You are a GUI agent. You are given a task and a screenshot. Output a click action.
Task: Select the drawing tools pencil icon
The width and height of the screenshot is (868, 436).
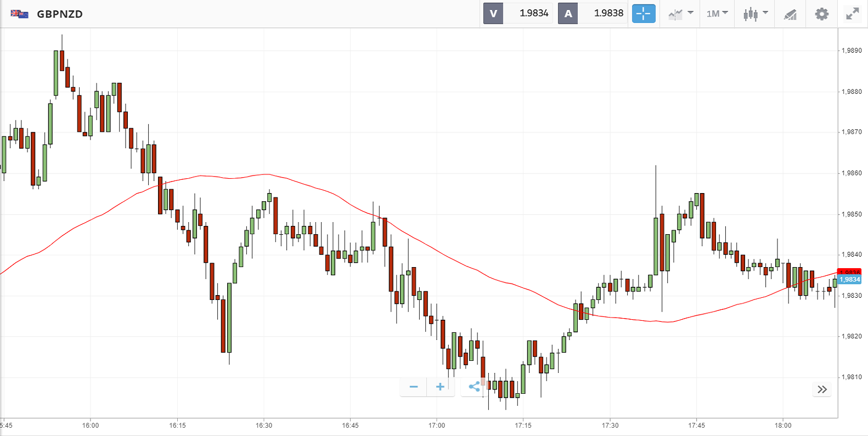tap(790, 14)
